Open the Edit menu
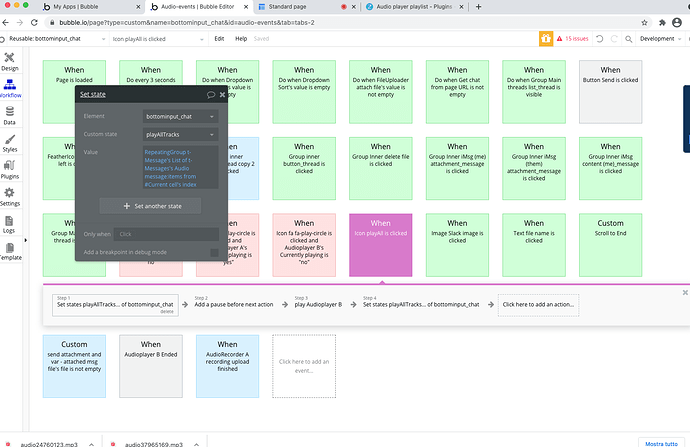 click(219, 39)
